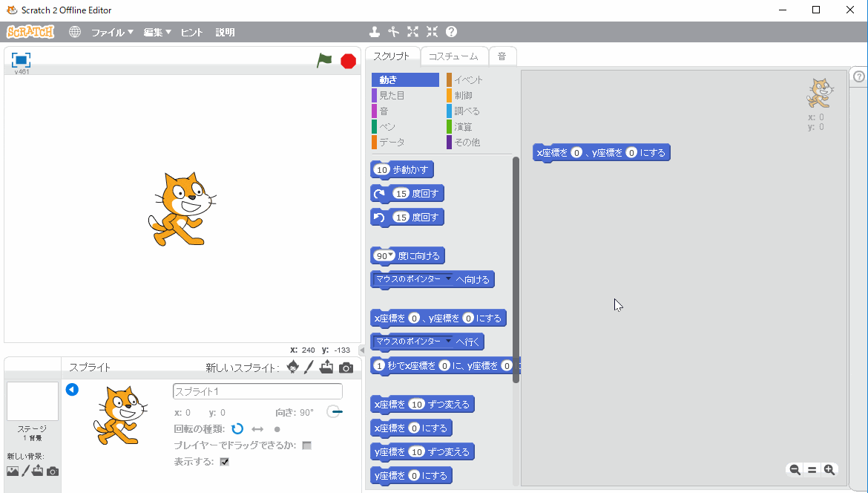Adjust the sprite direction dial
The width and height of the screenshot is (868, 493).
(334, 411)
